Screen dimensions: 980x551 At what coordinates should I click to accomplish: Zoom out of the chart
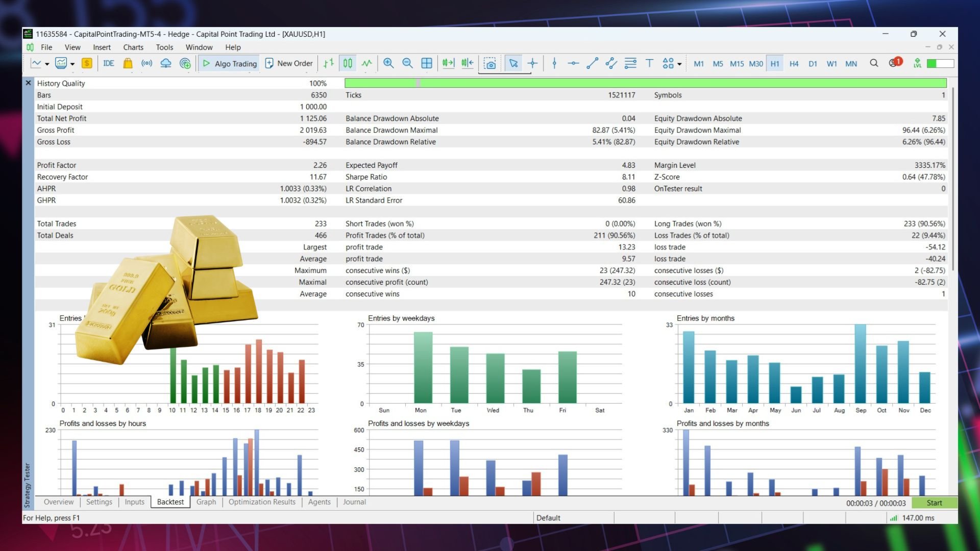pyautogui.click(x=407, y=63)
